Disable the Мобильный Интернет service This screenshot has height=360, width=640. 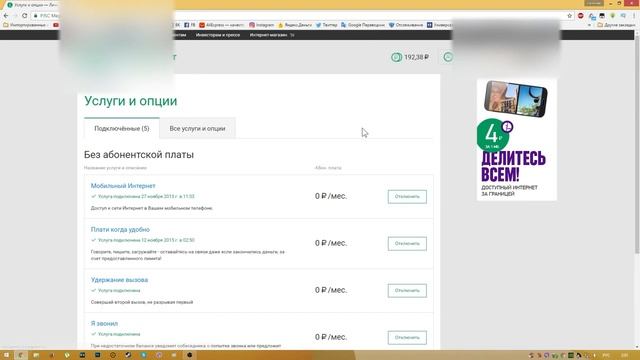(x=407, y=196)
